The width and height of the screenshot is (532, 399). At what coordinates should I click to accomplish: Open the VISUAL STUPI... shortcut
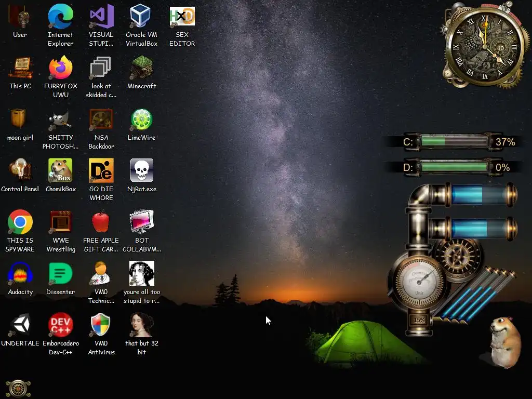[101, 16]
